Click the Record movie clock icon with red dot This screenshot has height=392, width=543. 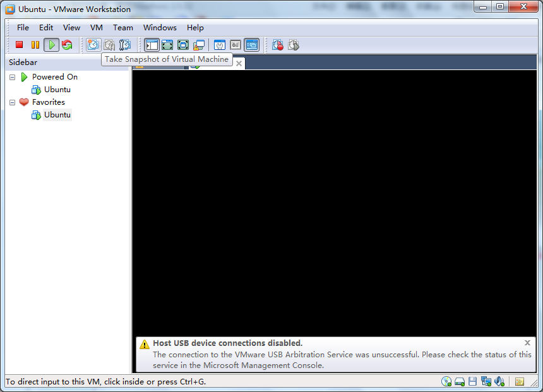tap(278, 45)
